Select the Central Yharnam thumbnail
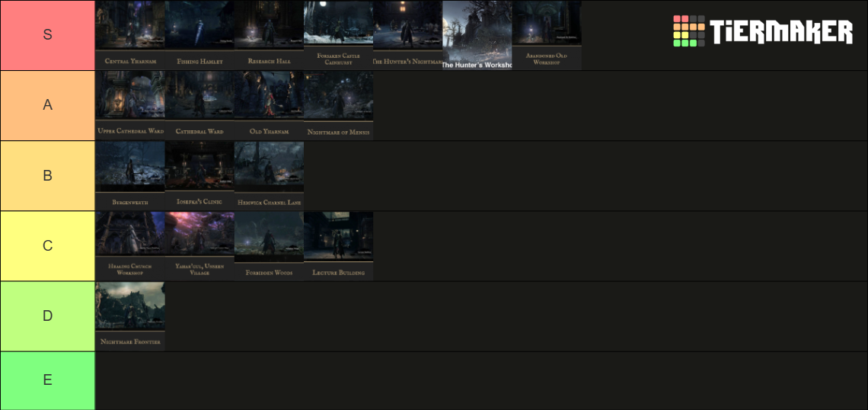Image resolution: width=868 pixels, height=410 pixels. 130,35
